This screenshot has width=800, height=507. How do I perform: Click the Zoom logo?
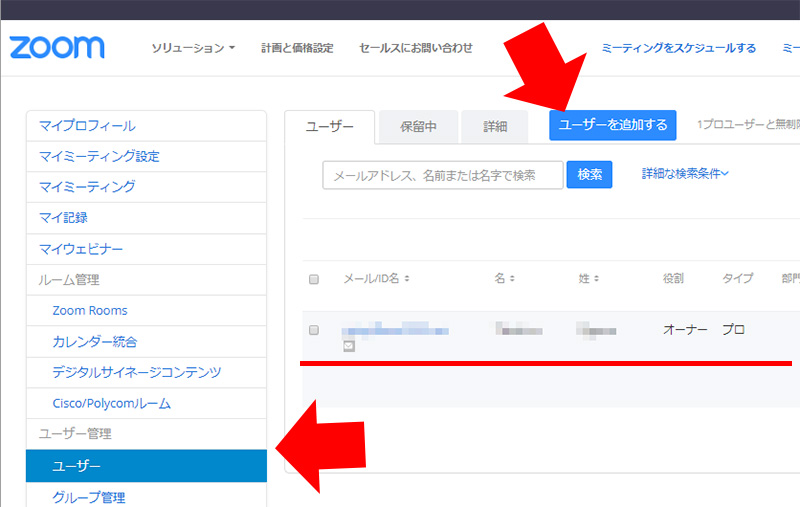coord(57,48)
